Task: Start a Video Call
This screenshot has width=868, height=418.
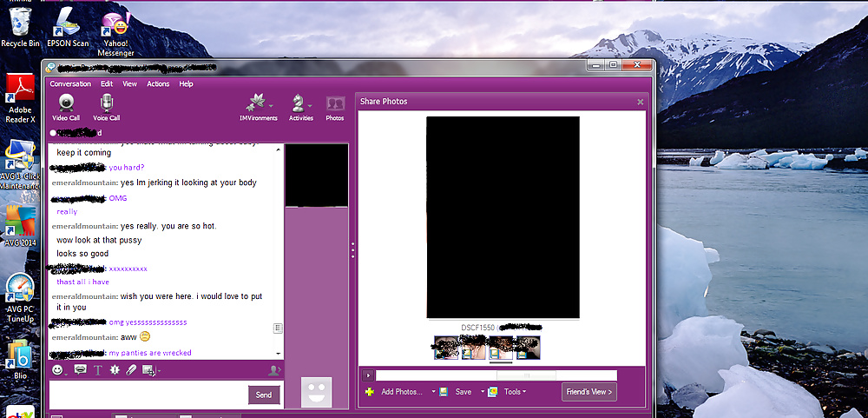Action: 65,107
